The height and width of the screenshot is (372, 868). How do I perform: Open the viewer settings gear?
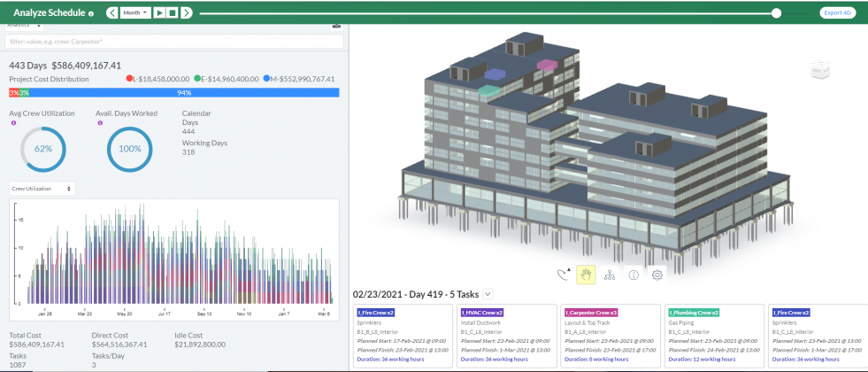coord(657,275)
